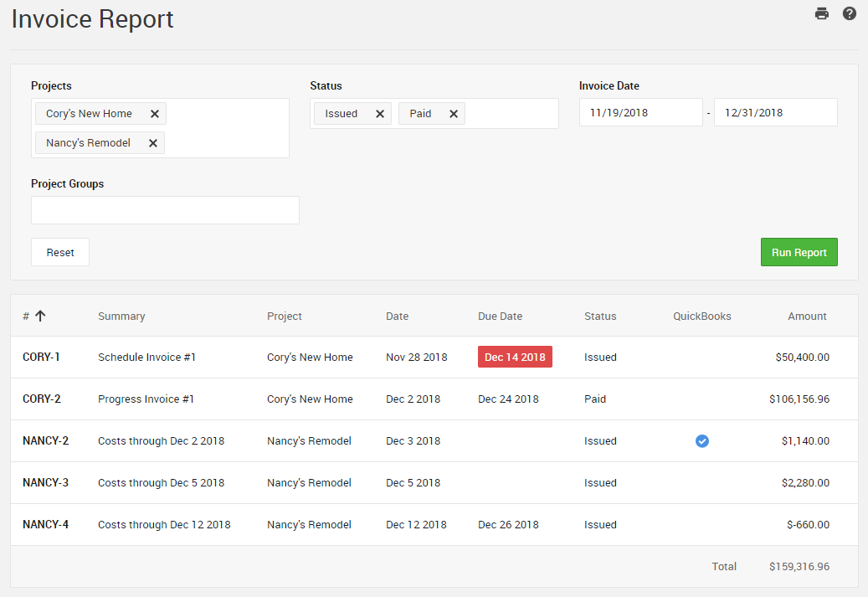Toggle sort arrow on # column
This screenshot has height=597, width=868.
(40, 317)
